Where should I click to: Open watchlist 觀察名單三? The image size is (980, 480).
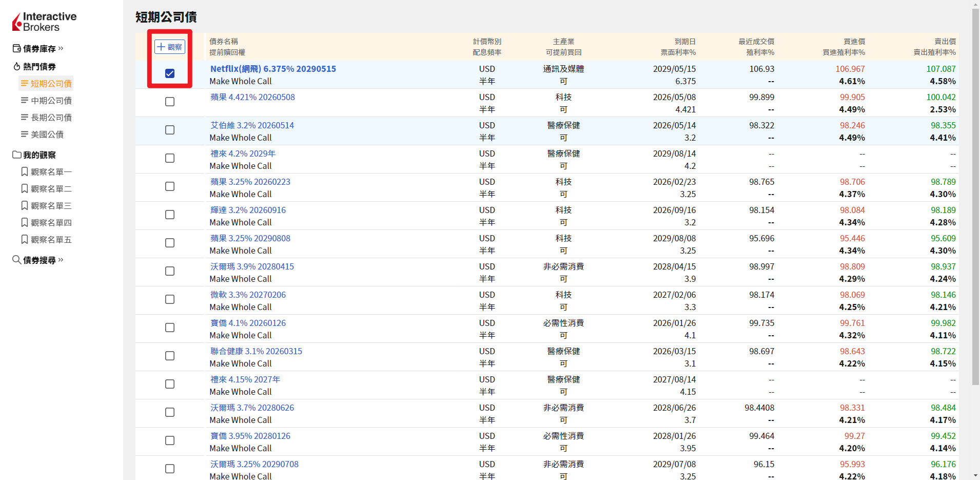click(46, 205)
